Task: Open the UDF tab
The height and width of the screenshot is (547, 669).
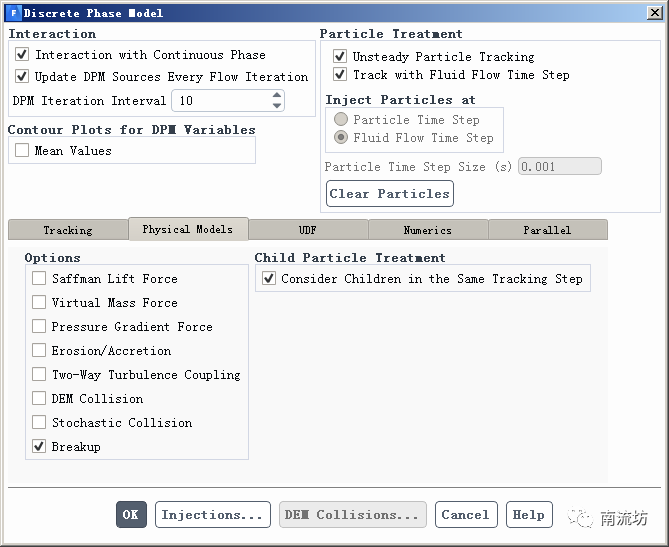Action: click(308, 230)
